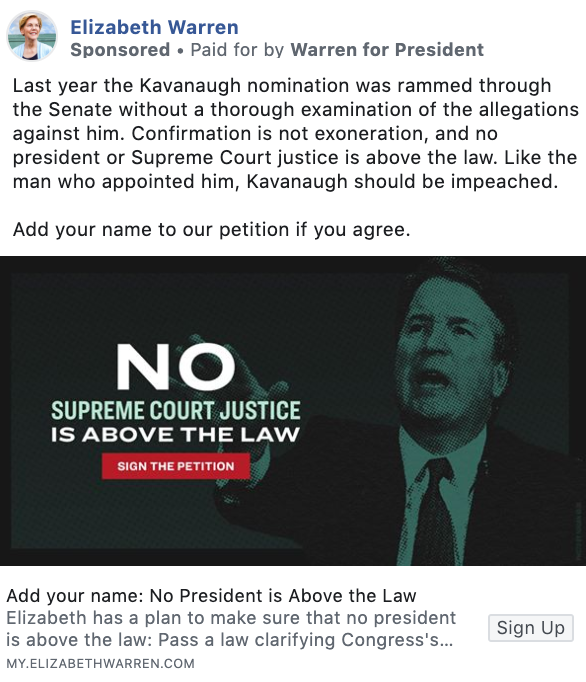The height and width of the screenshot is (682, 586).
Task: Open Elizabeth Warren's profile picture
Action: coord(32,36)
